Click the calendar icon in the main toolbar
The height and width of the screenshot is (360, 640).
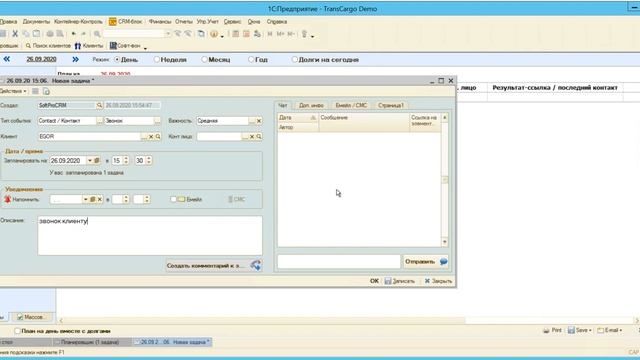click(x=246, y=34)
